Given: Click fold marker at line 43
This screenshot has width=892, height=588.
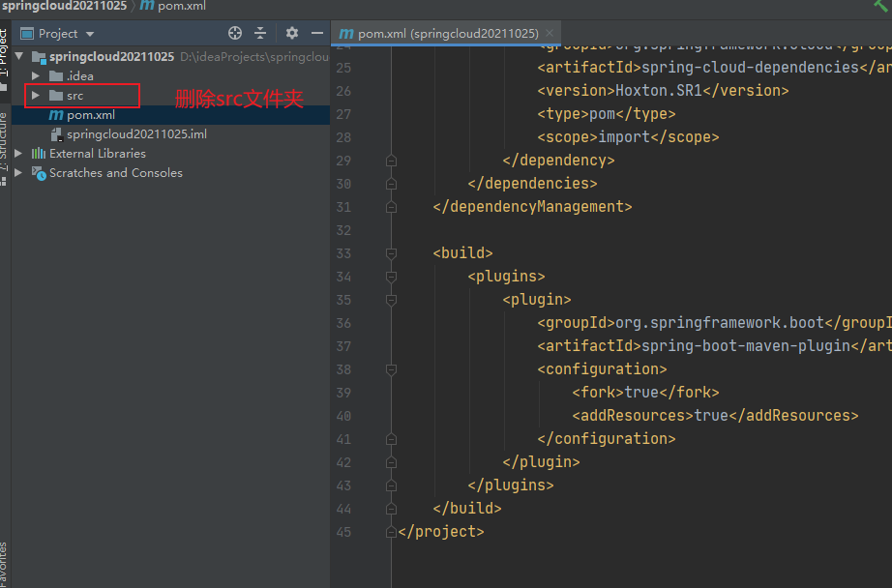Looking at the screenshot, I should (392, 486).
